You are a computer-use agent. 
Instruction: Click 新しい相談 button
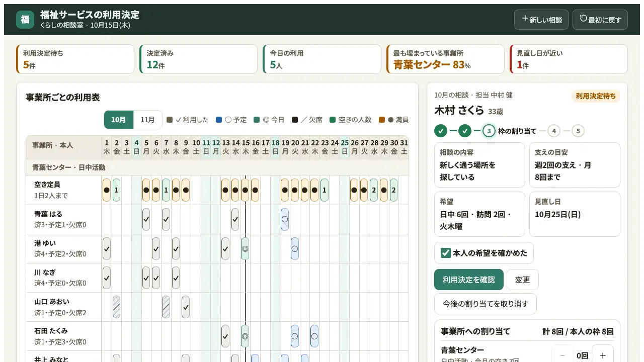tap(541, 20)
